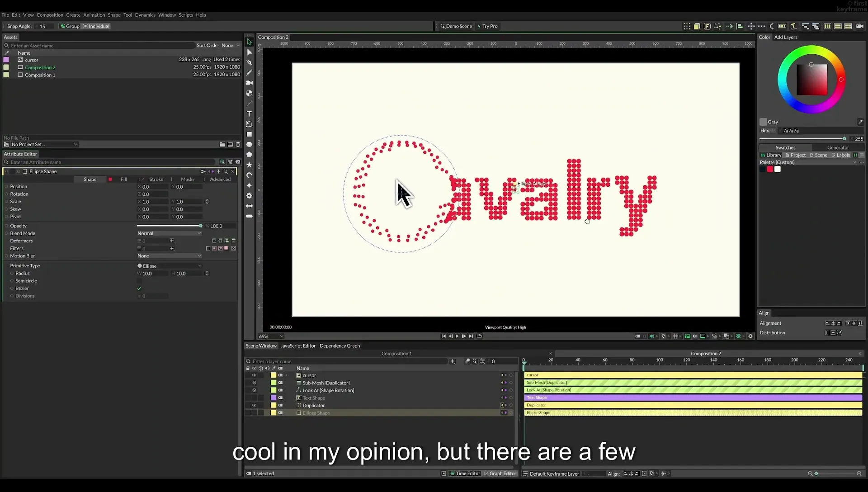The image size is (868, 492).
Task: Click the layer name search field
Action: point(348,361)
